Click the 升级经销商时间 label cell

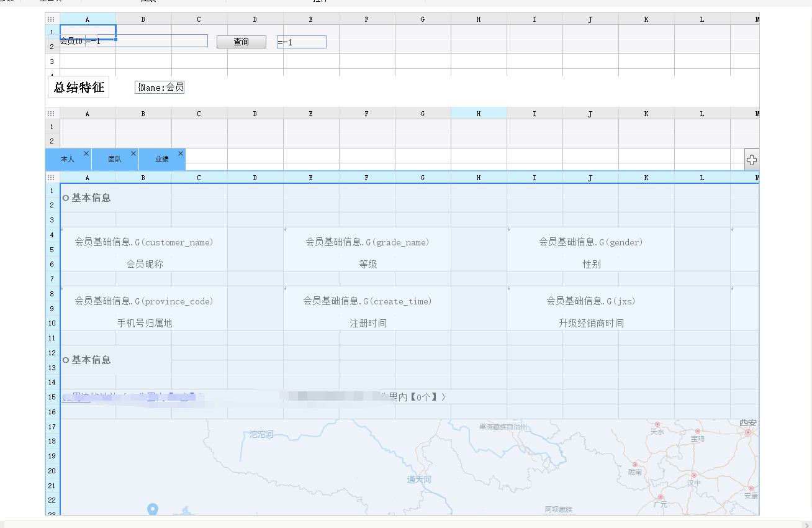point(591,323)
